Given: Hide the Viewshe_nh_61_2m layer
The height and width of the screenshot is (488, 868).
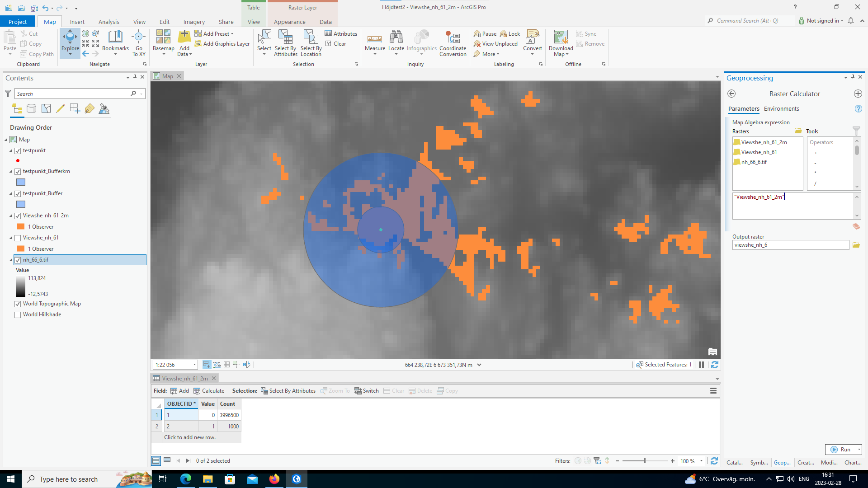Looking at the screenshot, I should point(18,216).
